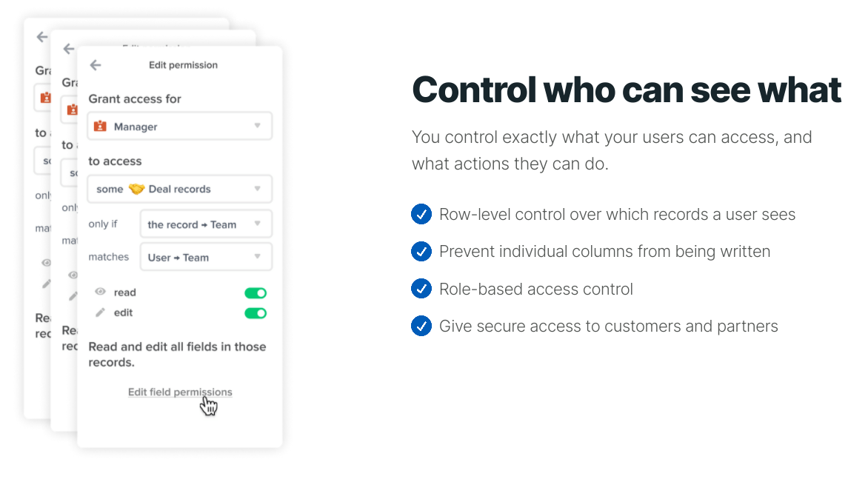Open the Manager role dropdown
The height and width of the screenshot is (482, 868).
pos(179,126)
